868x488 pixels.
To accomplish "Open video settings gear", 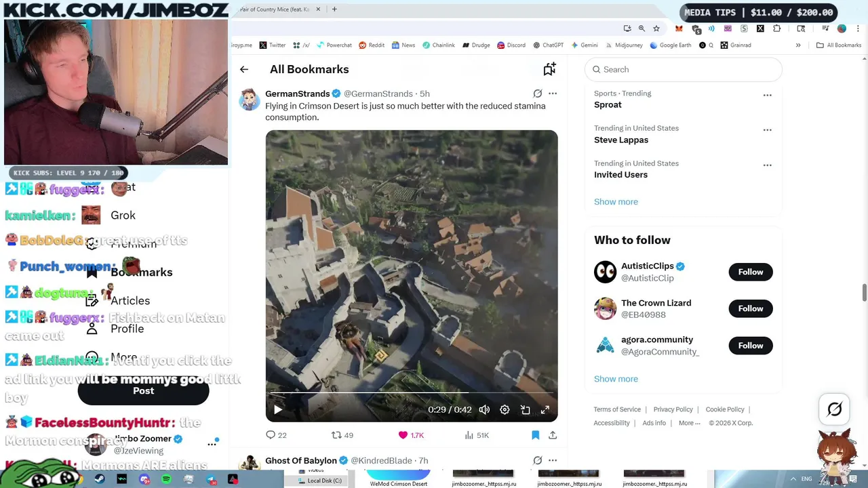I will (x=505, y=409).
